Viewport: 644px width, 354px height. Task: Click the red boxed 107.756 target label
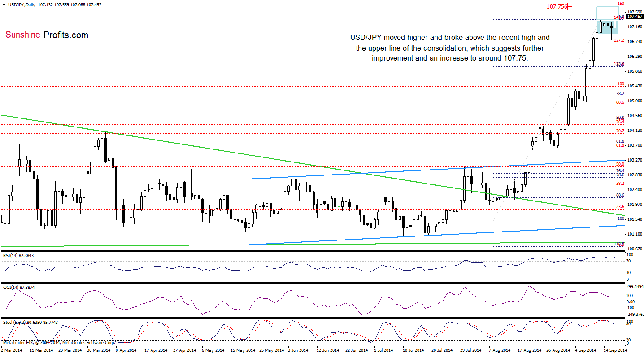pyautogui.click(x=556, y=6)
